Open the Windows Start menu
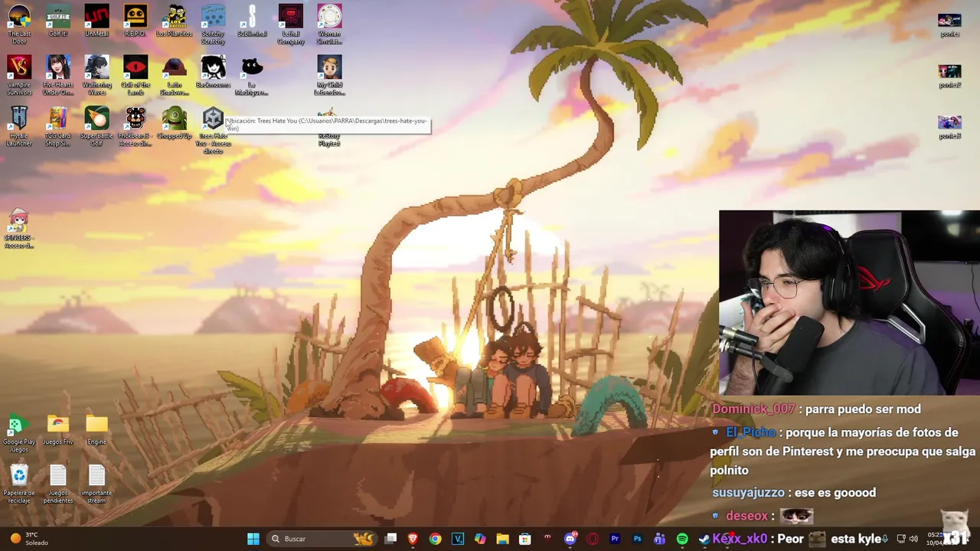Image resolution: width=980 pixels, height=551 pixels. point(253,539)
